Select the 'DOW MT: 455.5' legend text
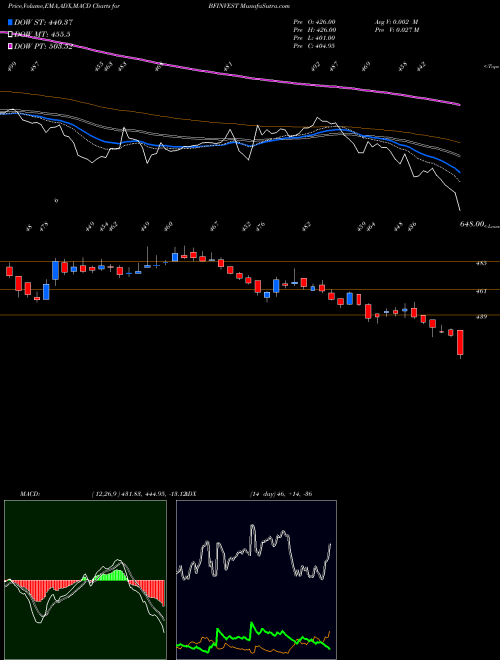The height and width of the screenshot is (660, 500). click(42, 35)
